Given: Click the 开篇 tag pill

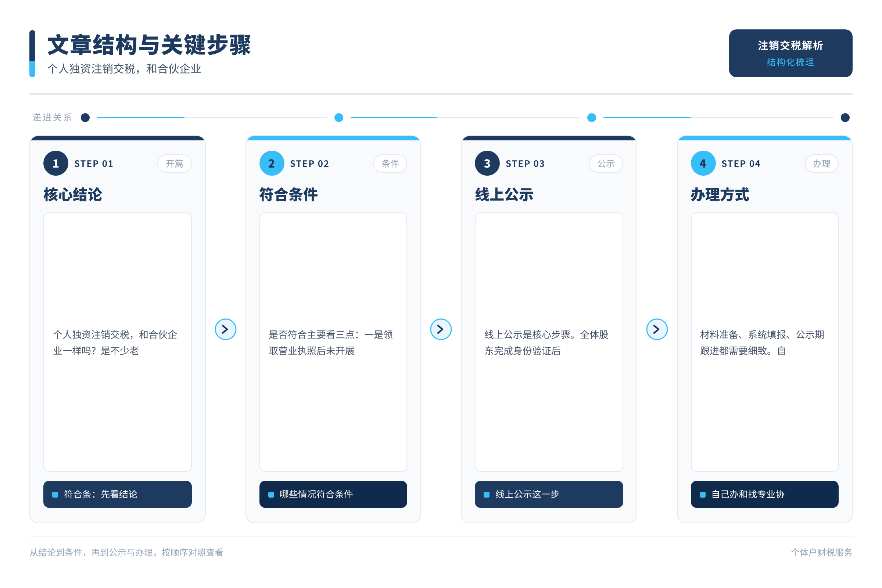Looking at the screenshot, I should 174,164.
